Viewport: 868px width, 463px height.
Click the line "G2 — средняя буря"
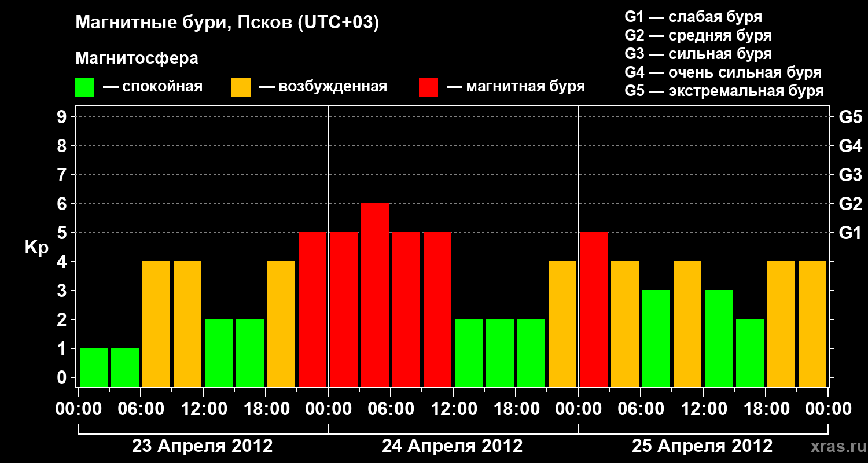(x=698, y=35)
